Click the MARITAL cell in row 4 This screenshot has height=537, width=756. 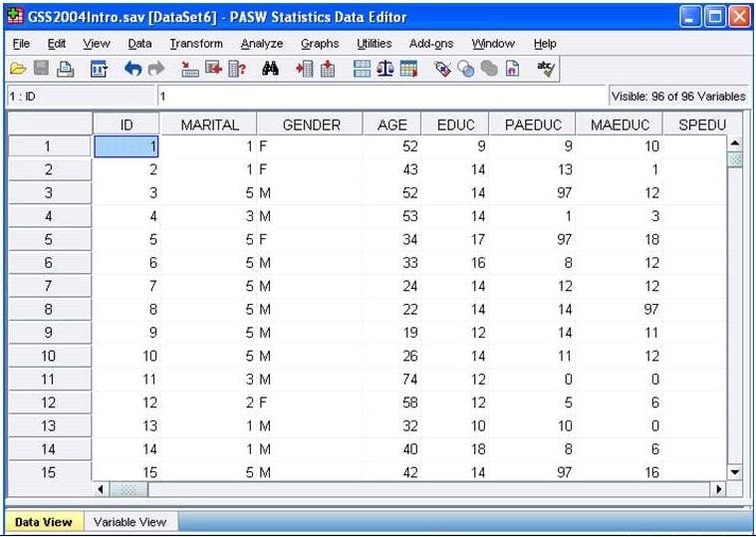pyautogui.click(x=209, y=216)
